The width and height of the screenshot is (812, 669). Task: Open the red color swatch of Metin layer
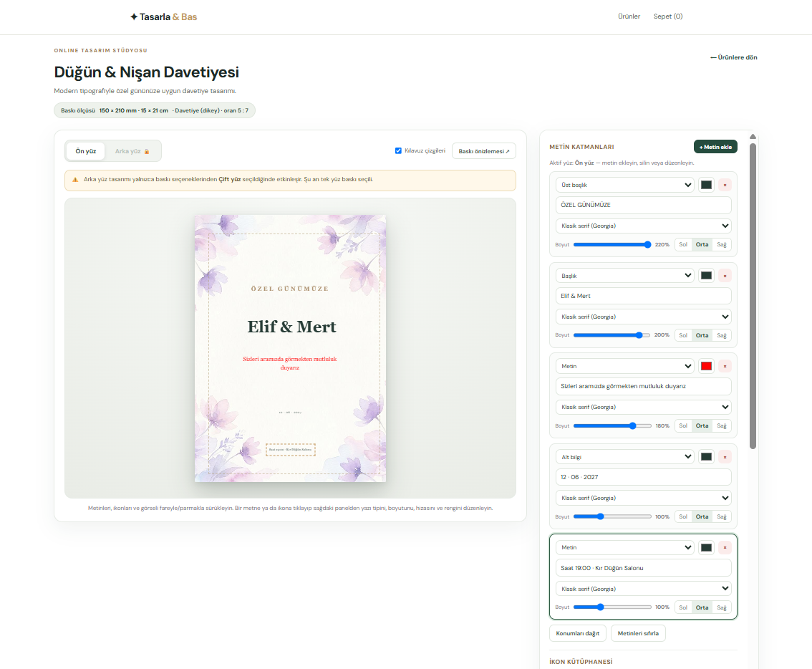click(x=706, y=366)
